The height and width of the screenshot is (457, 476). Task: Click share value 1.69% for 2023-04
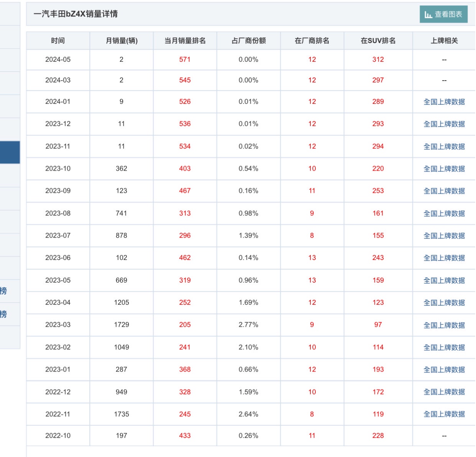point(248,302)
